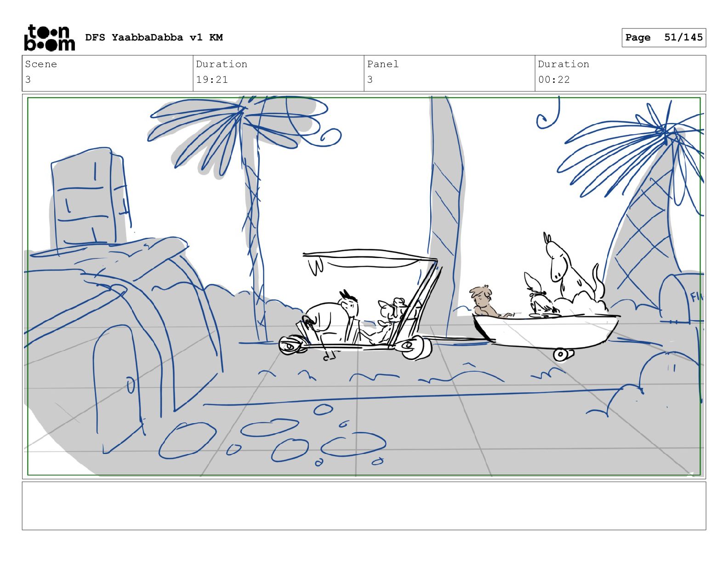
Task: Click the 'Panel' header label
Action: pos(383,64)
